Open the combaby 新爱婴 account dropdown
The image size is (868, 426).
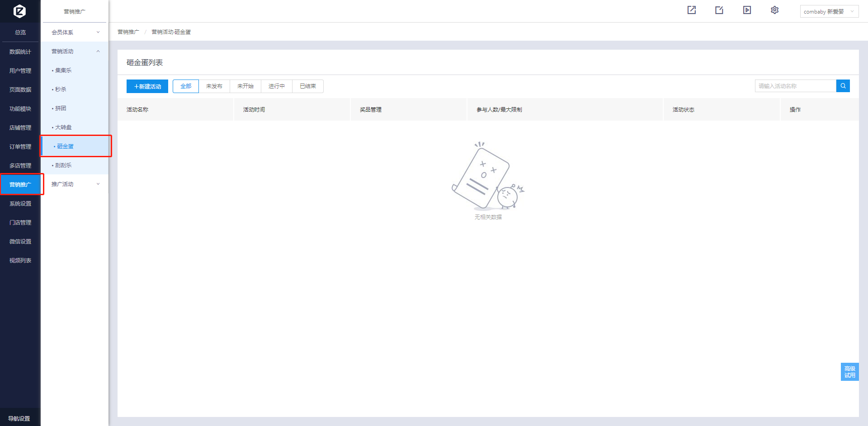click(829, 12)
